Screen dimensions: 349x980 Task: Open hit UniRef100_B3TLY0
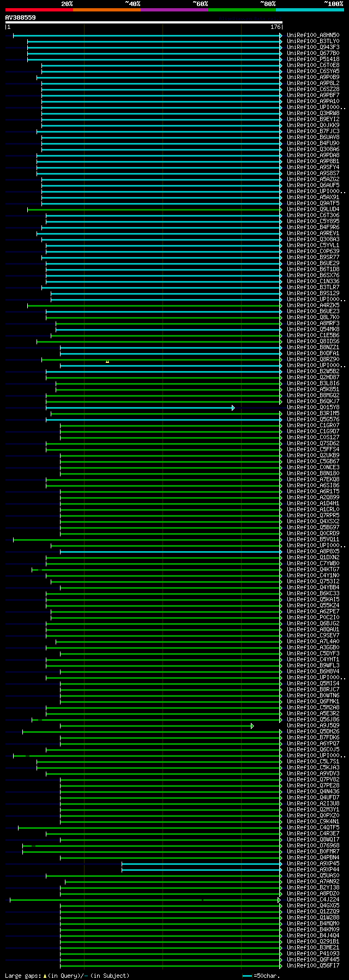(x=313, y=41)
